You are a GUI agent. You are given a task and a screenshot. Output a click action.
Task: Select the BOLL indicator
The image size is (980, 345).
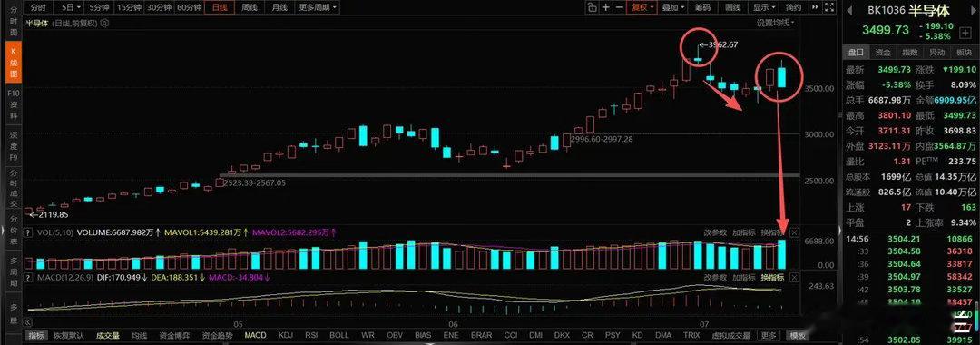339,336
